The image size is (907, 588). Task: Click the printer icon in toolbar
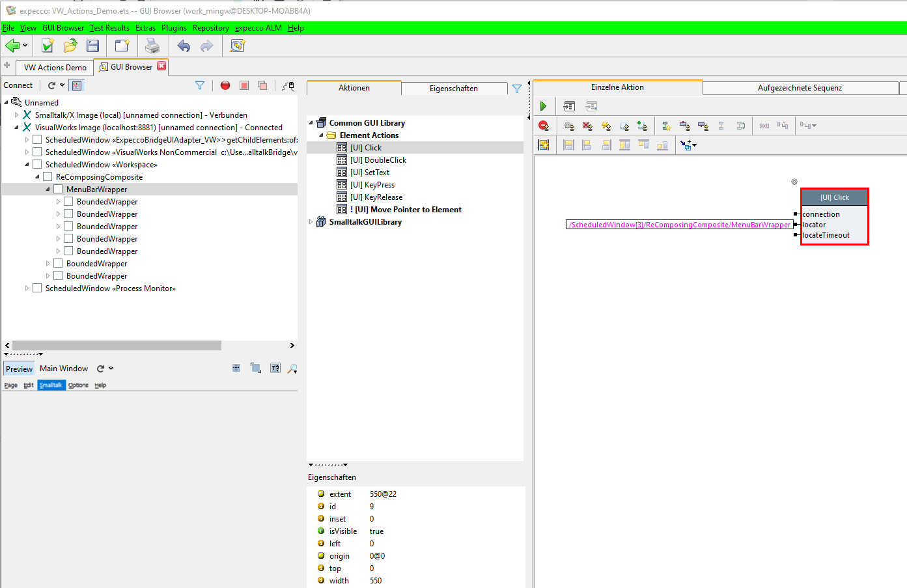[x=152, y=46]
